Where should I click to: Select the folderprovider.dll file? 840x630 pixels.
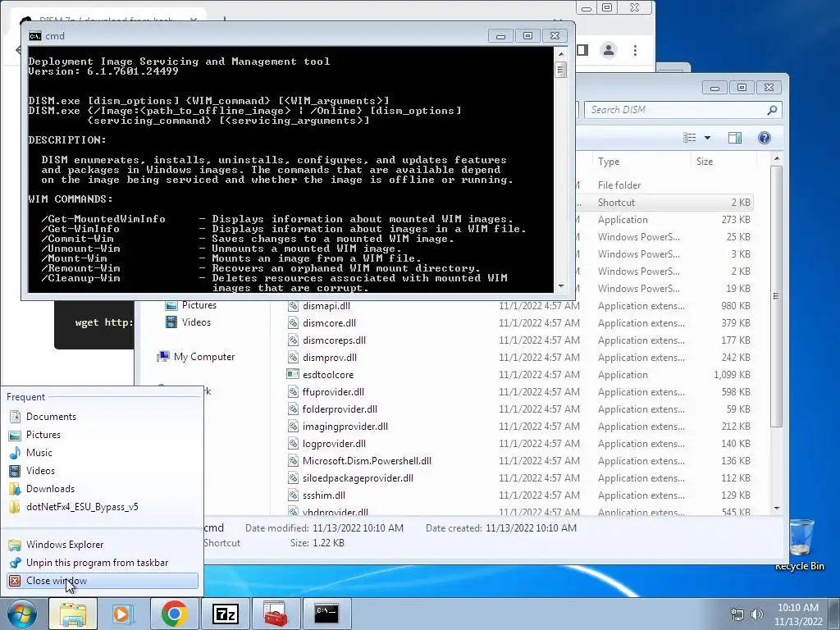[x=340, y=409]
